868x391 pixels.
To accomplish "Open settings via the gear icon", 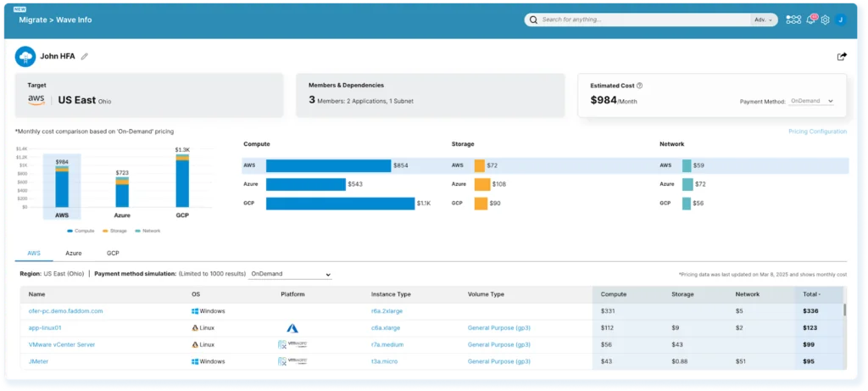I will pos(825,20).
